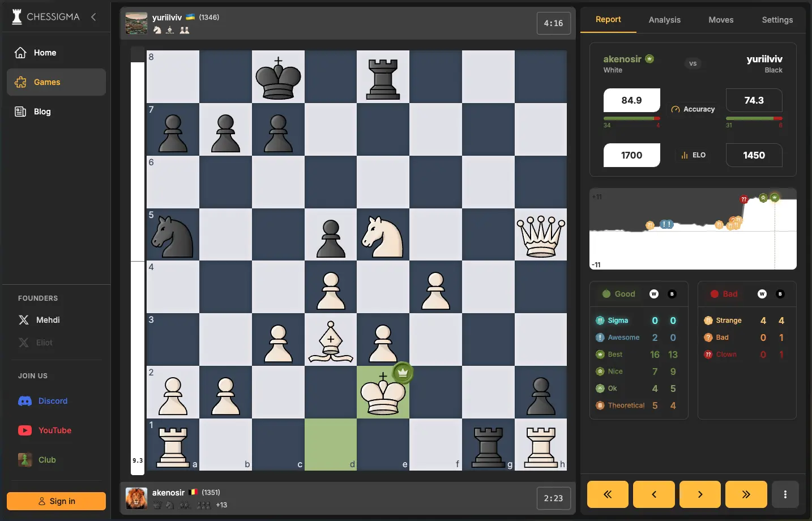Jump to final move with double-arrow button
812x521 pixels.
click(x=746, y=494)
